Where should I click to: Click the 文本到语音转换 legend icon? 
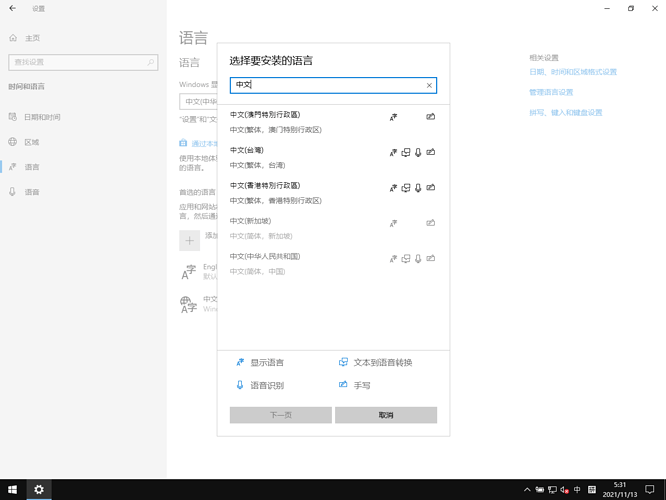tap(343, 363)
